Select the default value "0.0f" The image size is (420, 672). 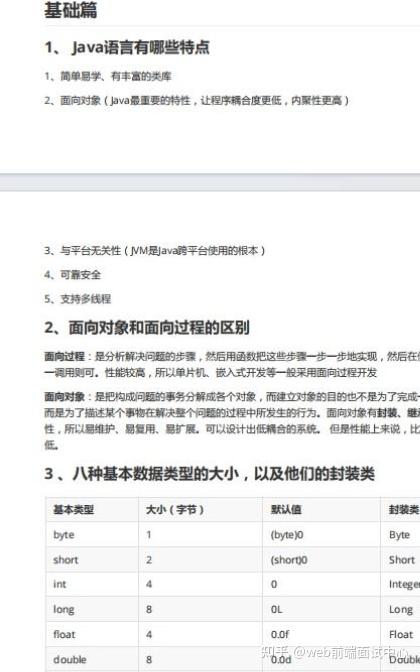(x=280, y=634)
